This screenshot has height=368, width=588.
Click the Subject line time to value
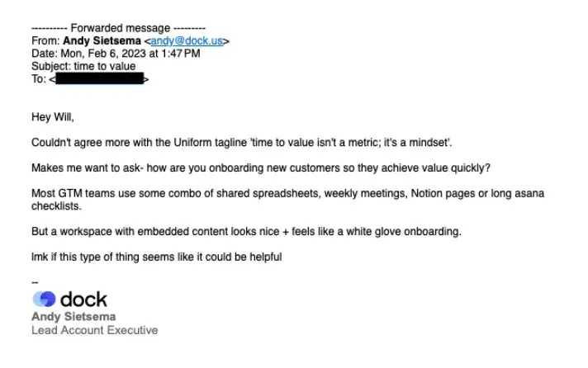pyautogui.click(x=83, y=66)
